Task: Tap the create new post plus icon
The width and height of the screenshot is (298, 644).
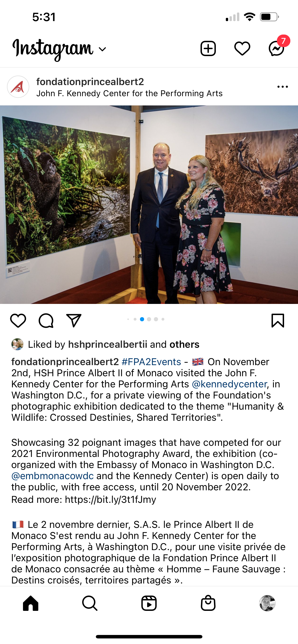Action: click(208, 48)
